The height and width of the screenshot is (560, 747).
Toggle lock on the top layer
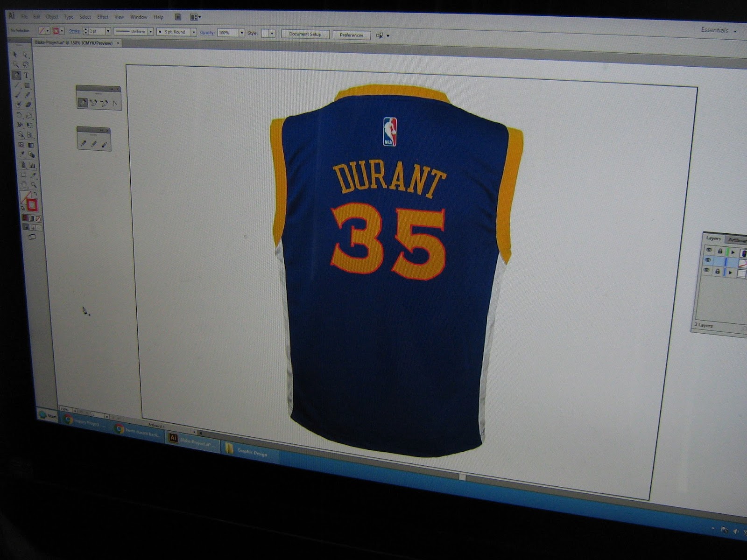coord(720,252)
